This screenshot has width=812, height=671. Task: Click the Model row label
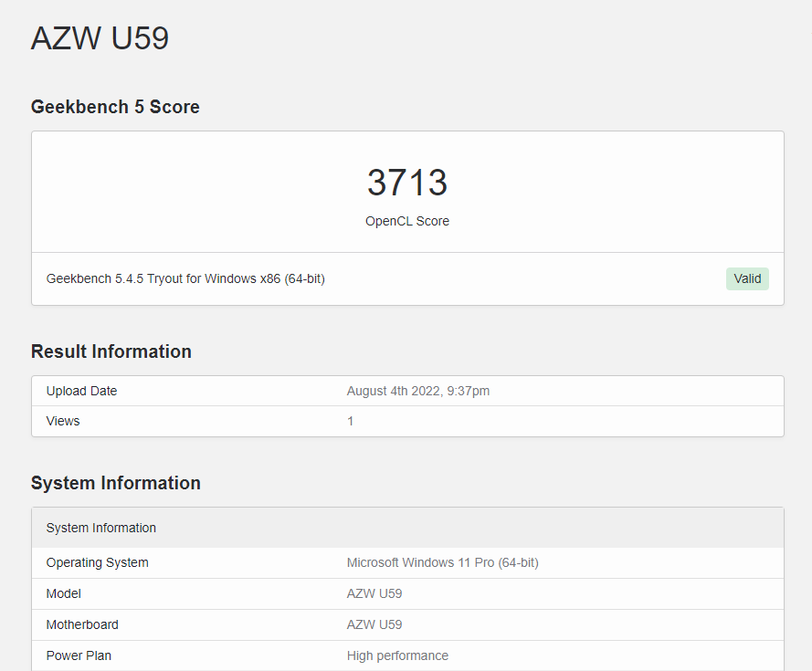64,593
